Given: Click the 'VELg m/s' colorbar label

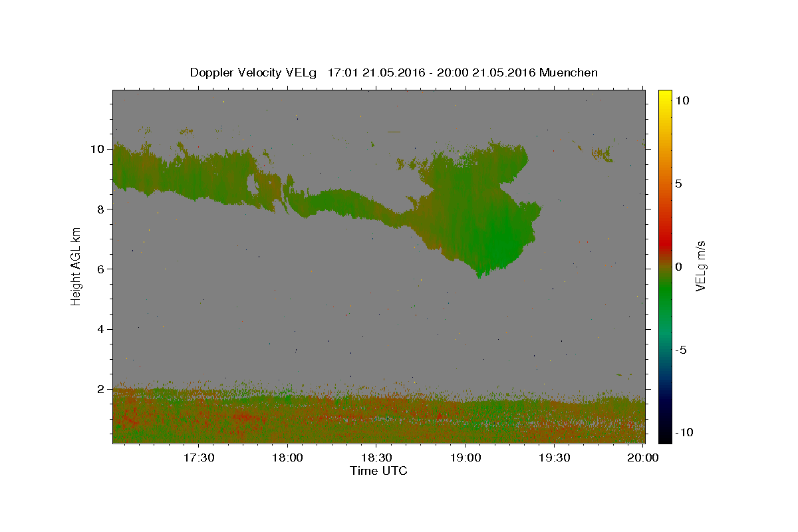Looking at the screenshot, I should coord(700,266).
